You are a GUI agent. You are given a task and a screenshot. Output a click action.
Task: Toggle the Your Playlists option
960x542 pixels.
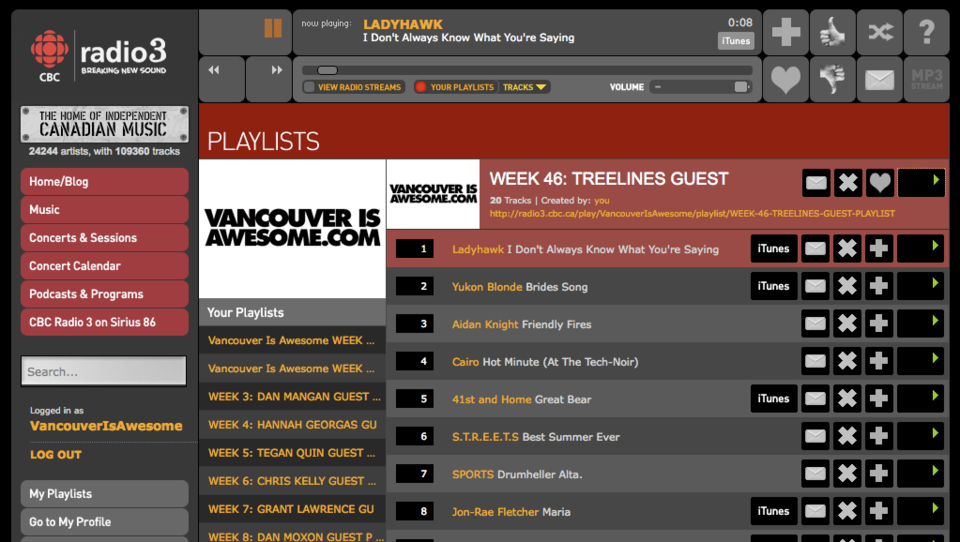coord(456,87)
